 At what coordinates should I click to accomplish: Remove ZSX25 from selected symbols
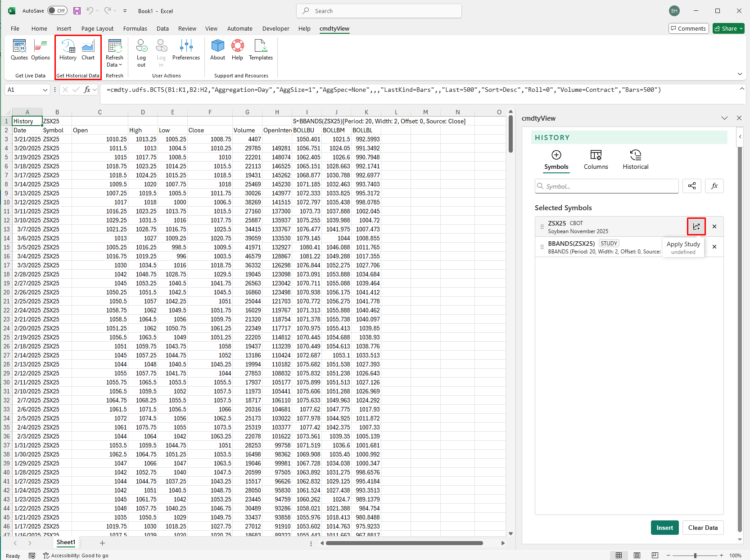(x=714, y=226)
